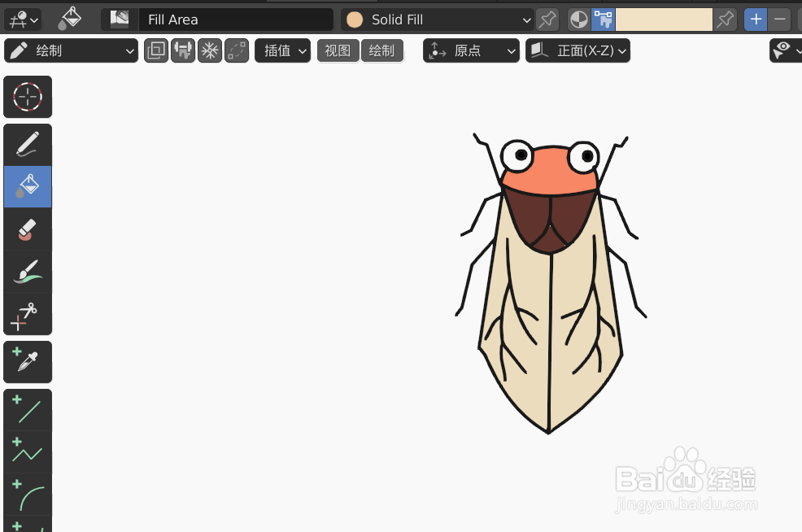Screen dimensions: 802x532
Task: Click the plus add button
Action: click(756, 20)
